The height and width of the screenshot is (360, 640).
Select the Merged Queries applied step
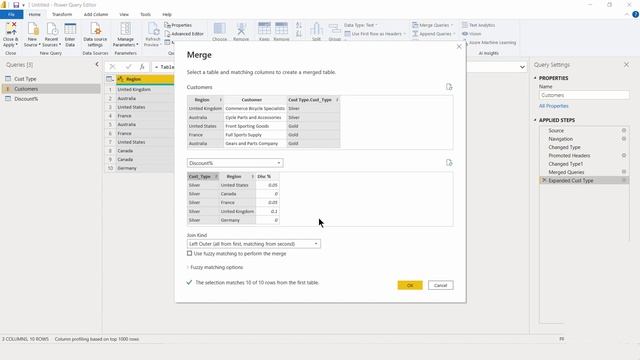coord(566,172)
